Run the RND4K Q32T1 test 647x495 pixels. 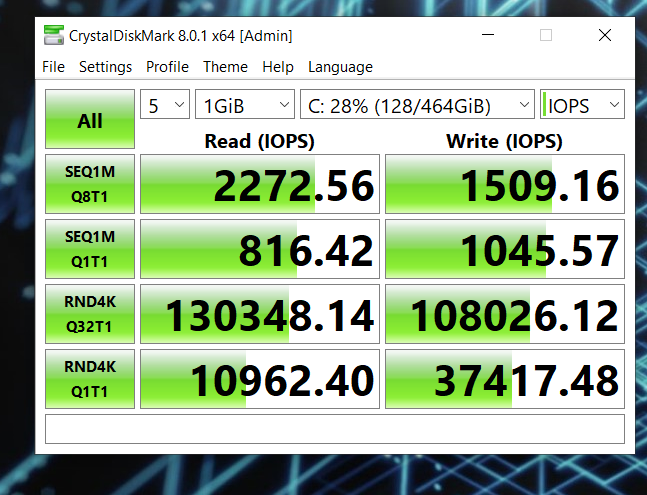(90, 314)
